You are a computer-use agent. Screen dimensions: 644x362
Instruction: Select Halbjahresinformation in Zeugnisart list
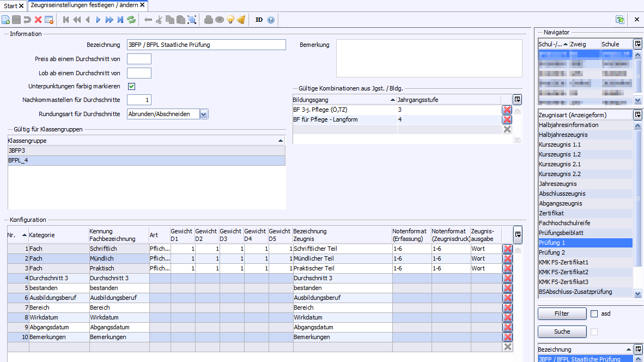585,125
